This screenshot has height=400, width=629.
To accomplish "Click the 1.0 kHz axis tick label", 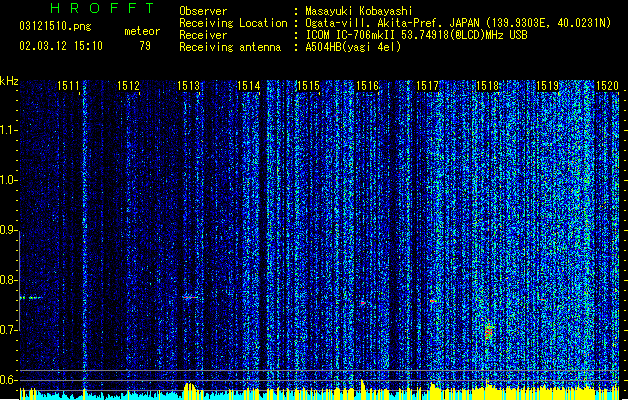I will (x=9, y=180).
